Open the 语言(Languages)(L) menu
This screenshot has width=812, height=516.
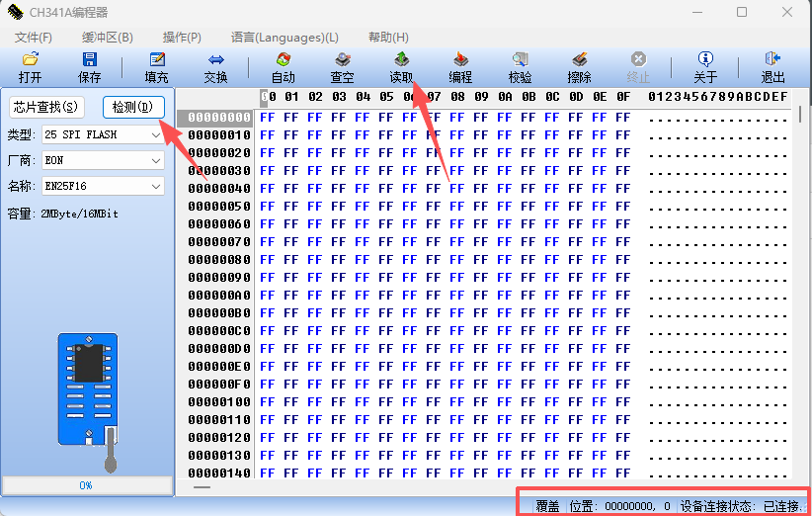284,38
